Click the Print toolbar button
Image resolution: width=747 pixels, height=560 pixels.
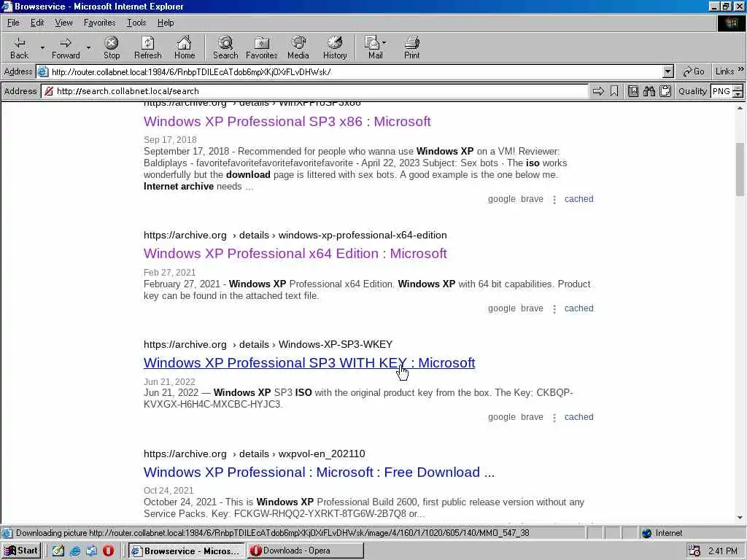click(412, 47)
